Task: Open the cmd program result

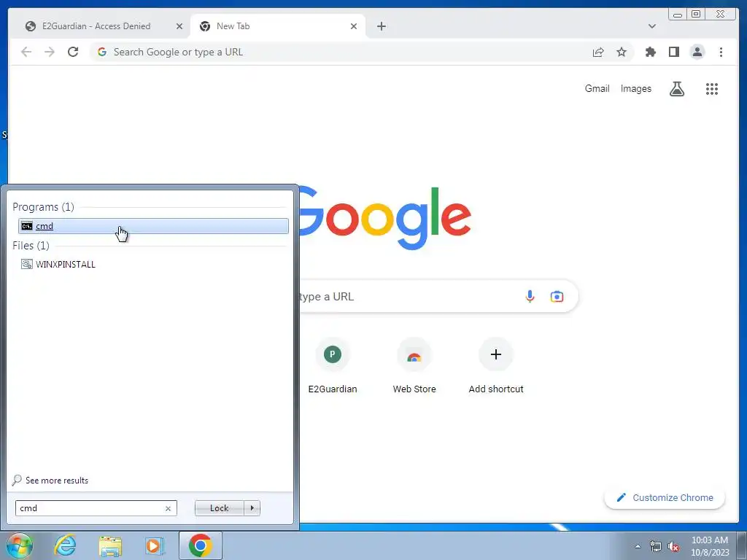Action: (153, 226)
